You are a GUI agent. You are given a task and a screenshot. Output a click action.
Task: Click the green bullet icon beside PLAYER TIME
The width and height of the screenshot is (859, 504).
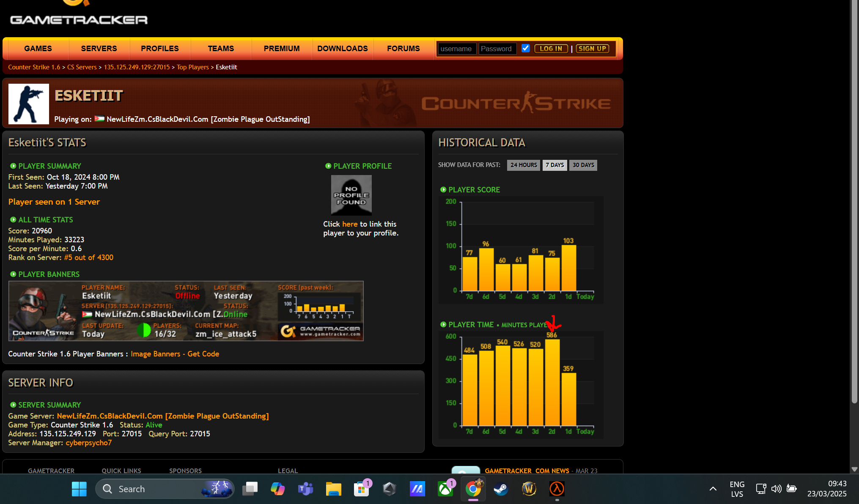coord(443,325)
